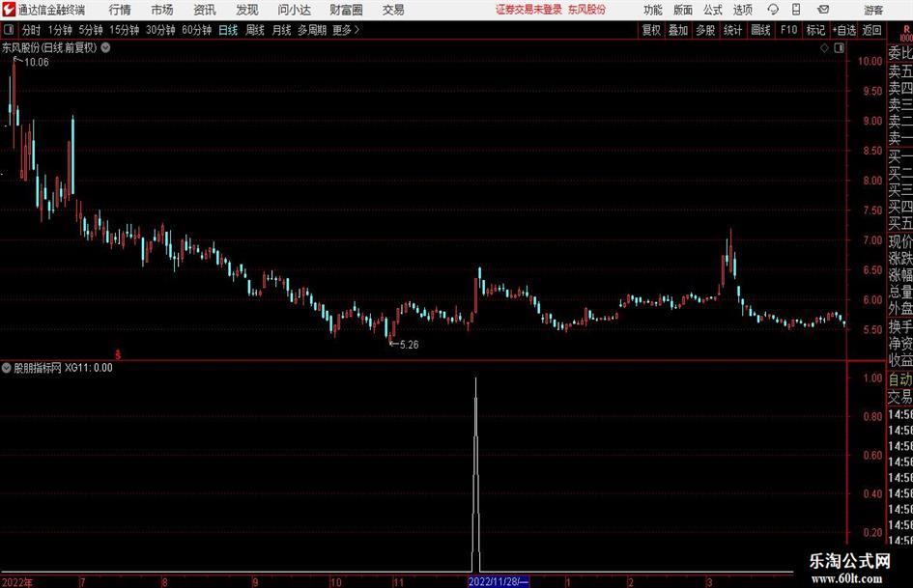Screen dimensions: 913x588
Task: Click the 2022年 label on time axis
Action: 16,582
